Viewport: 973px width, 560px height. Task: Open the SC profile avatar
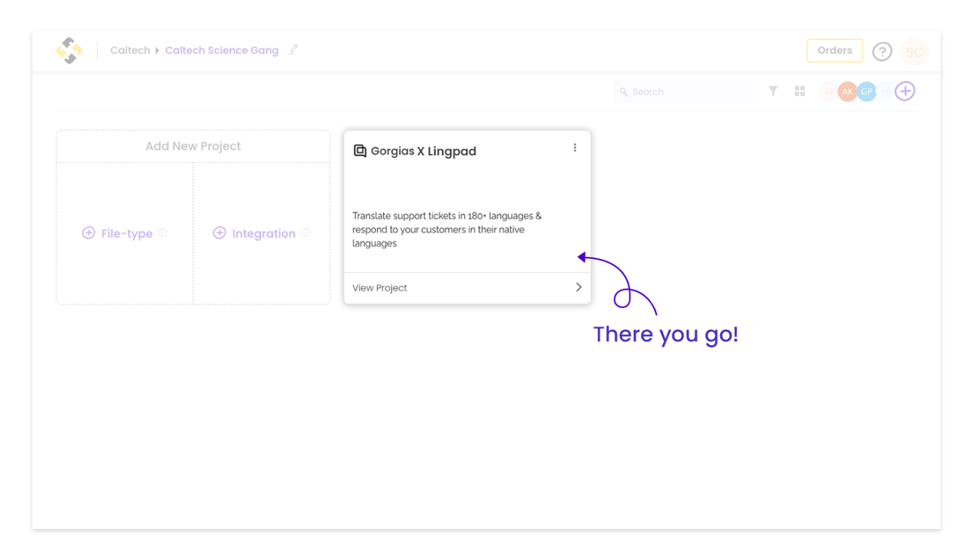pyautogui.click(x=914, y=51)
